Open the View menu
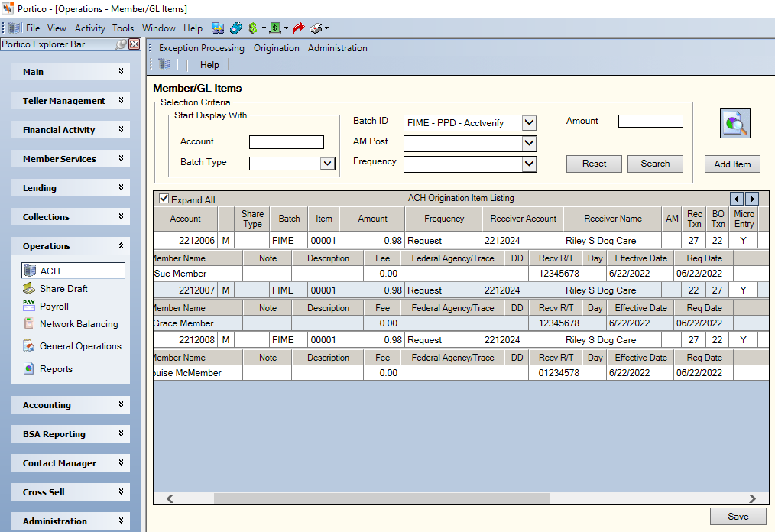 pyautogui.click(x=57, y=28)
